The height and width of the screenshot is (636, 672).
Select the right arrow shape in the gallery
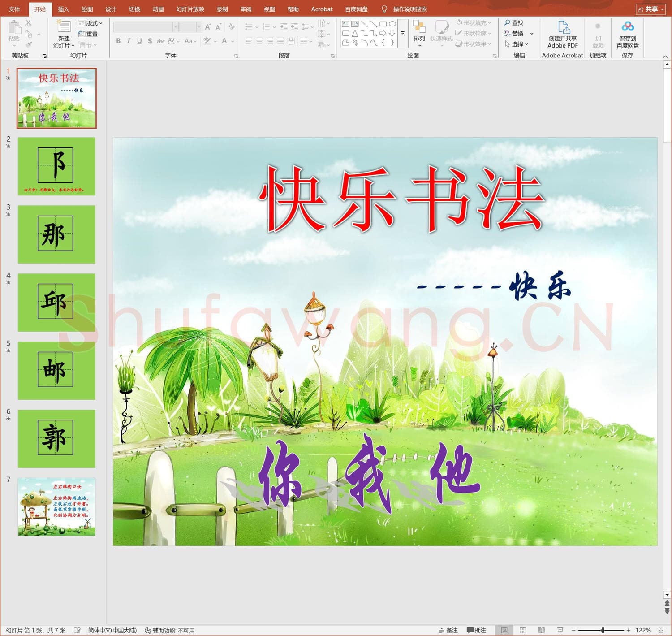(x=383, y=33)
